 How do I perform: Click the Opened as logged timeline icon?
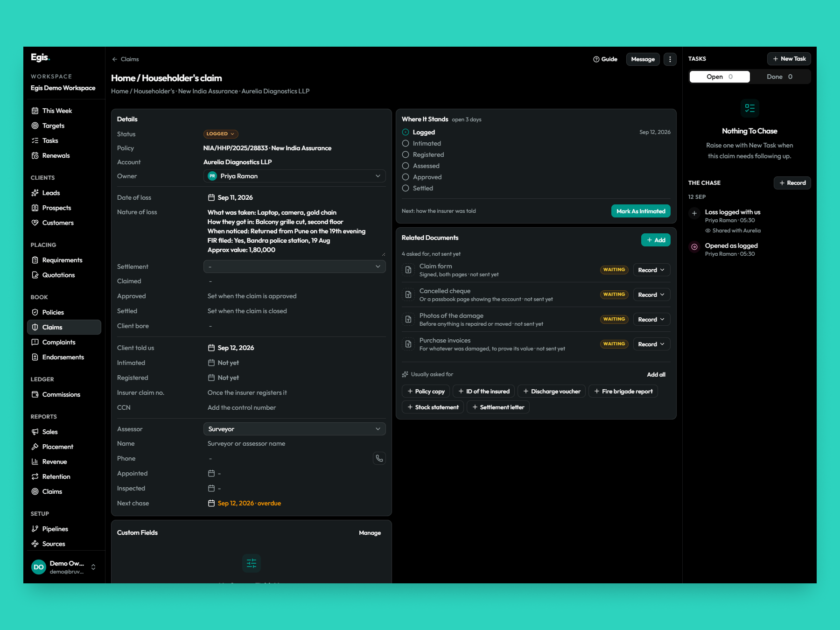point(694,247)
